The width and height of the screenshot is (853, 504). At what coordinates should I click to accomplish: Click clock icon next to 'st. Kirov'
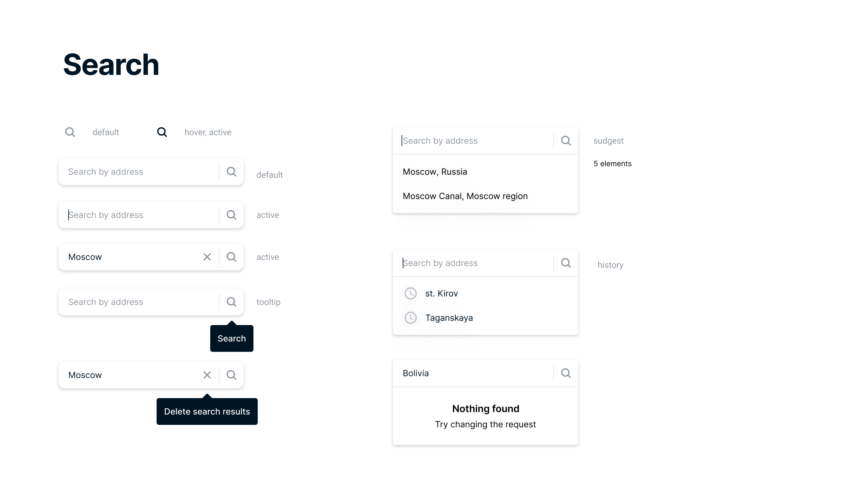[411, 293]
